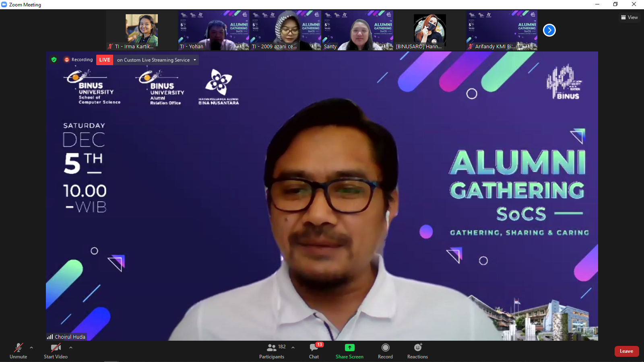644x362 pixels.
Task: Select [BINUSARO] Hann thumbnail
Action: (430, 31)
